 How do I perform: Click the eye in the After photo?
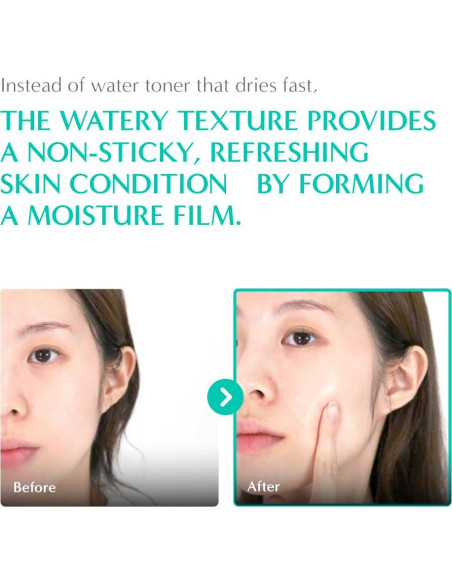(x=300, y=338)
